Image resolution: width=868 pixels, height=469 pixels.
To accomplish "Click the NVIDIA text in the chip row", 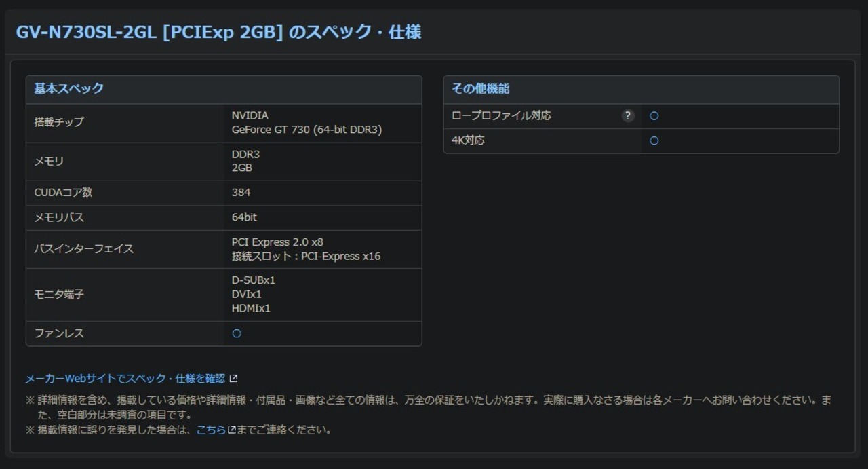I will click(x=250, y=115).
